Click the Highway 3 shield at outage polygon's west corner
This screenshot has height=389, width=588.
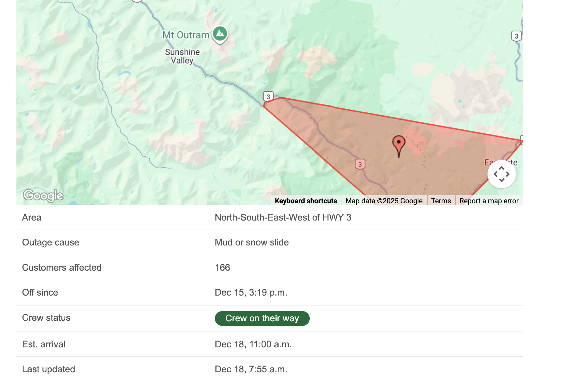(268, 97)
